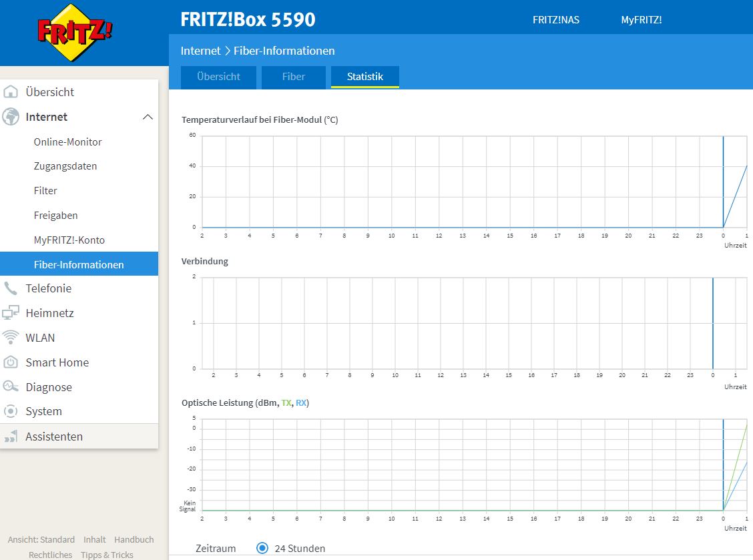Open Freigaben submenu entry

55,215
